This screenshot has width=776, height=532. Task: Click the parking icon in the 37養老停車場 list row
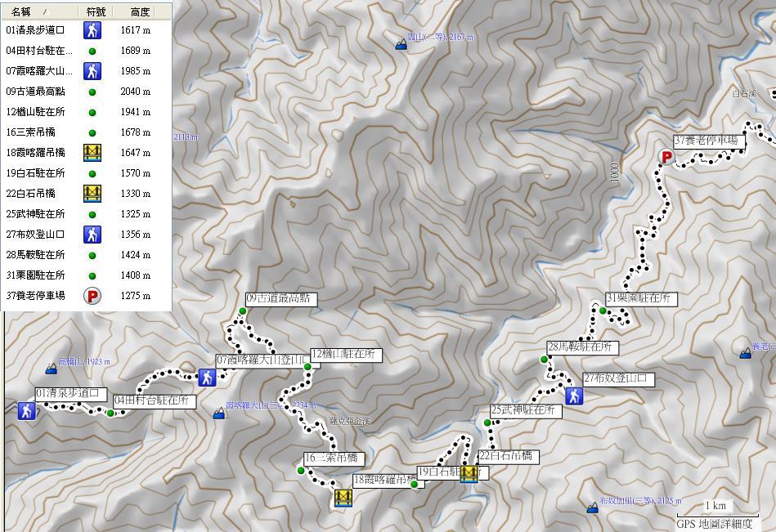(x=92, y=296)
